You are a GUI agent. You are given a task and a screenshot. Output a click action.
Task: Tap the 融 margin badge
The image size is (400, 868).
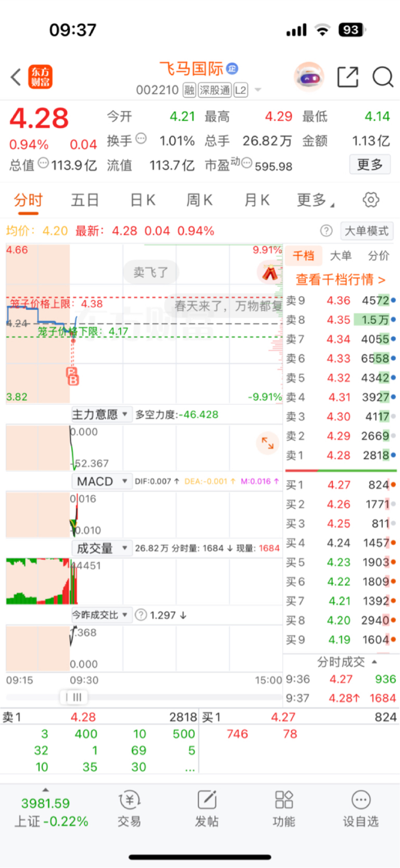point(189,90)
